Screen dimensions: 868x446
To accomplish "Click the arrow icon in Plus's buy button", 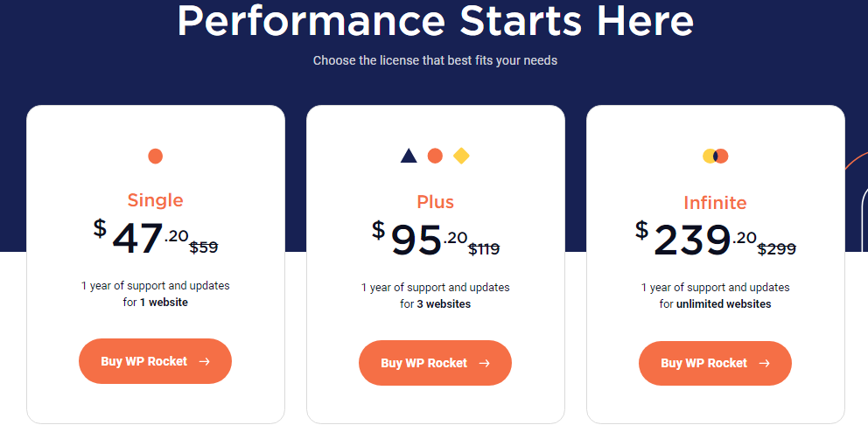I will tap(485, 363).
